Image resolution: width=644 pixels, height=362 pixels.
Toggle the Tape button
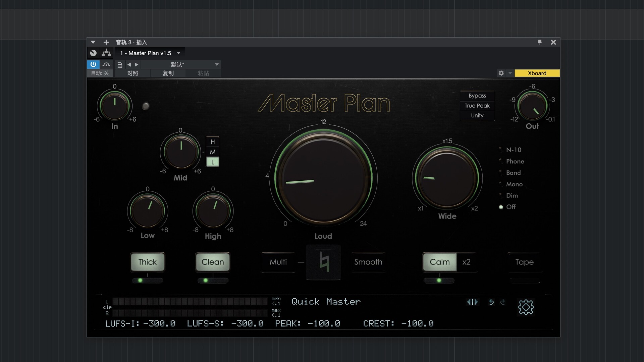click(x=524, y=262)
